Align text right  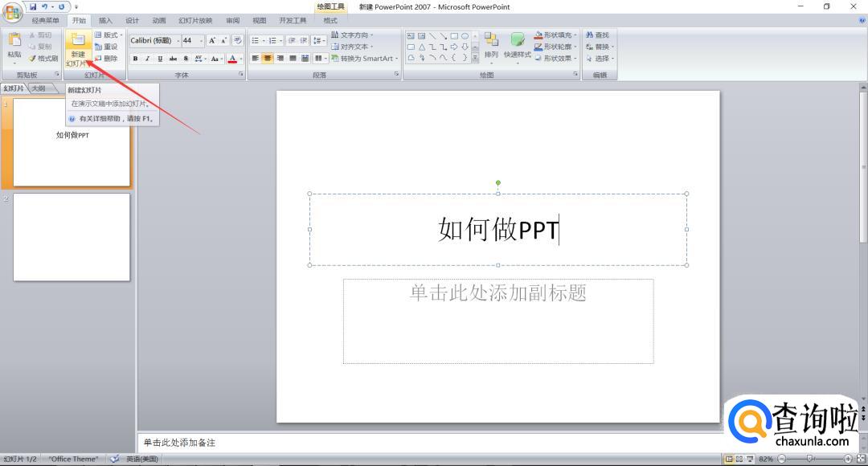[280, 58]
